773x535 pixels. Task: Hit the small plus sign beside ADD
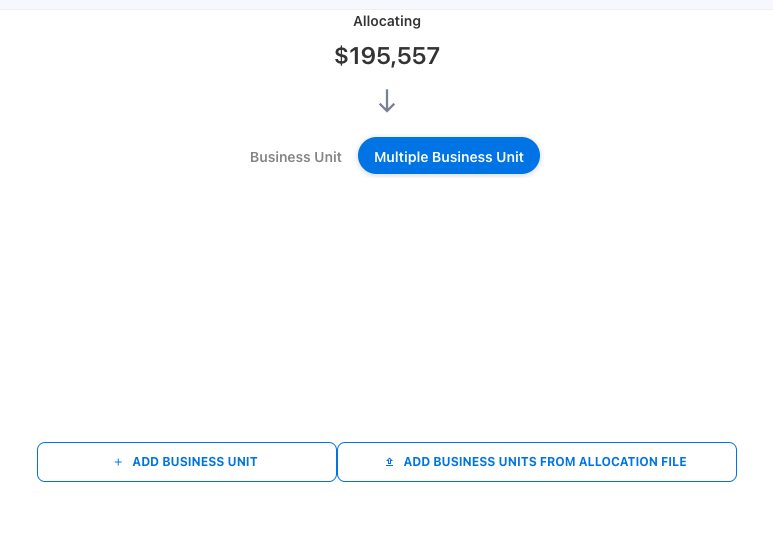pos(118,462)
